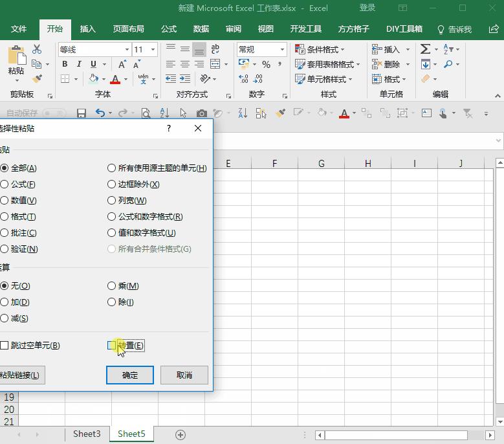
Task: Switch to the 公式 ribbon tab
Action: [x=169, y=29]
